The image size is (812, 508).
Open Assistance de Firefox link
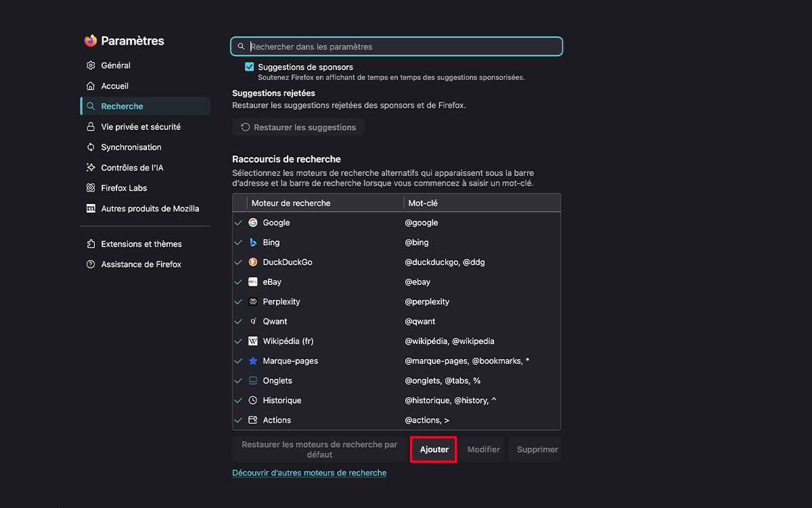click(x=145, y=264)
